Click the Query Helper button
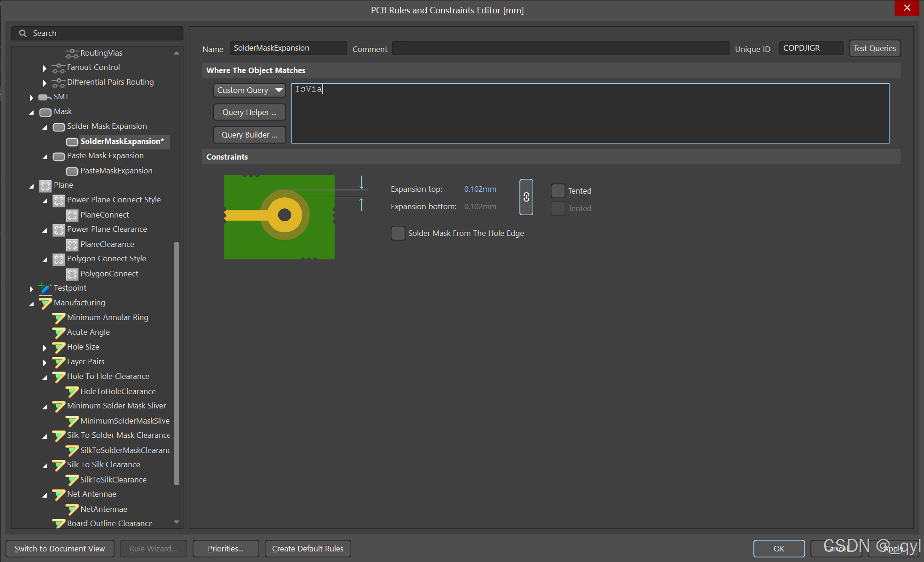 (249, 112)
